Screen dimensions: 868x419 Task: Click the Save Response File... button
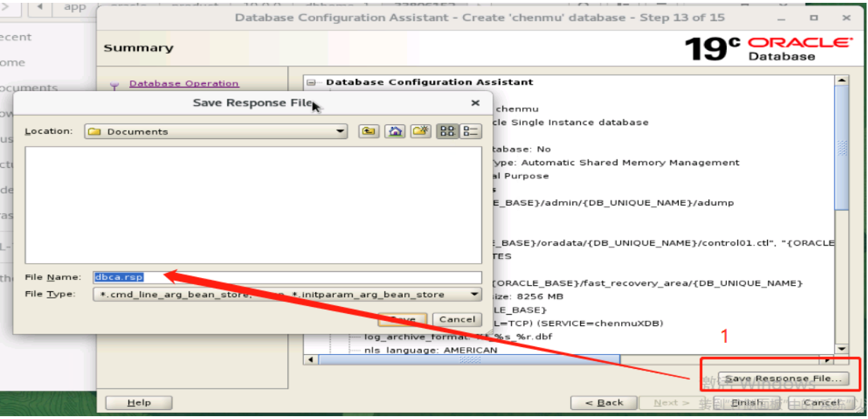click(x=783, y=379)
